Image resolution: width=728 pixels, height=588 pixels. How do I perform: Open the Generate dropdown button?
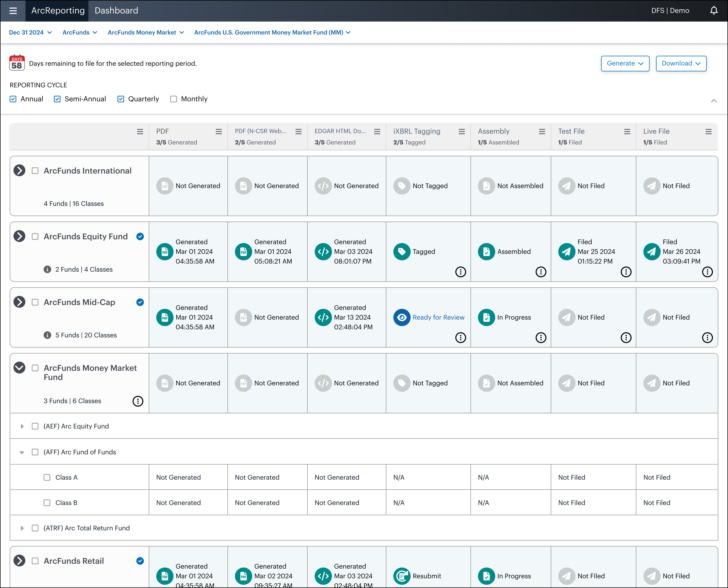[x=625, y=63]
